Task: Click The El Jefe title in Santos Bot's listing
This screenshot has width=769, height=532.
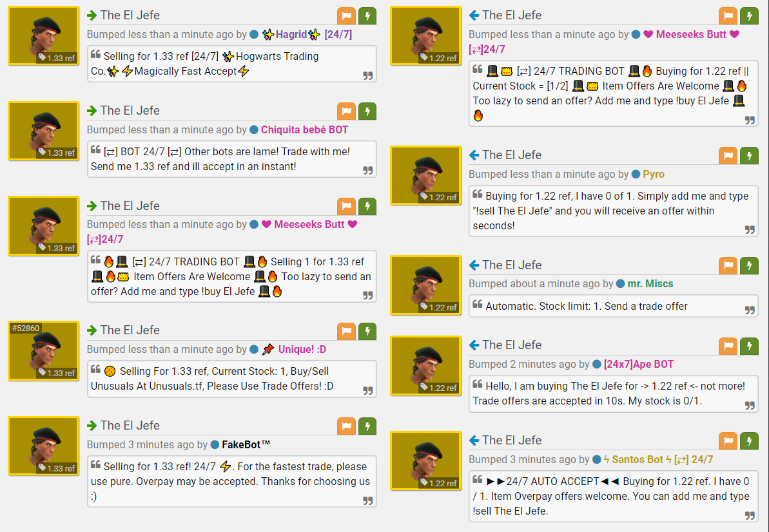Action: [512, 441]
